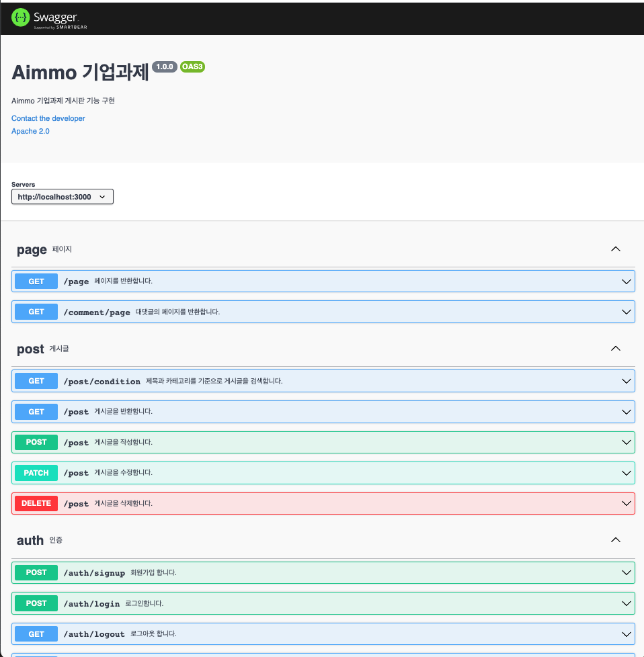The image size is (644, 657).
Task: Collapse the page section
Action: pyautogui.click(x=615, y=249)
